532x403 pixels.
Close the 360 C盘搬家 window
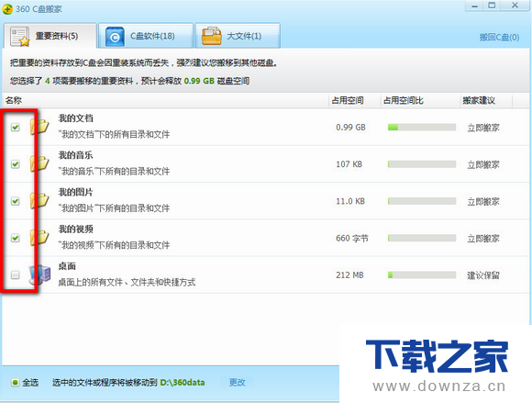click(515, 6)
